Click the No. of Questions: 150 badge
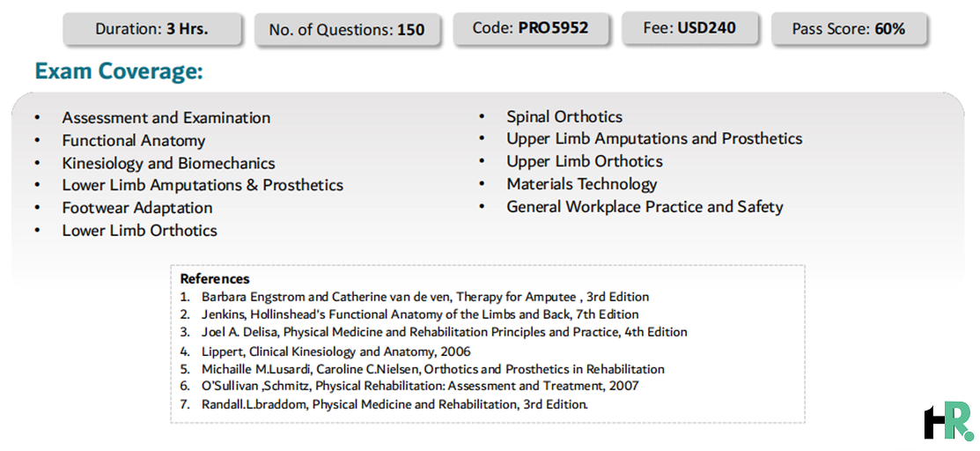The width and height of the screenshot is (980, 451). [347, 29]
